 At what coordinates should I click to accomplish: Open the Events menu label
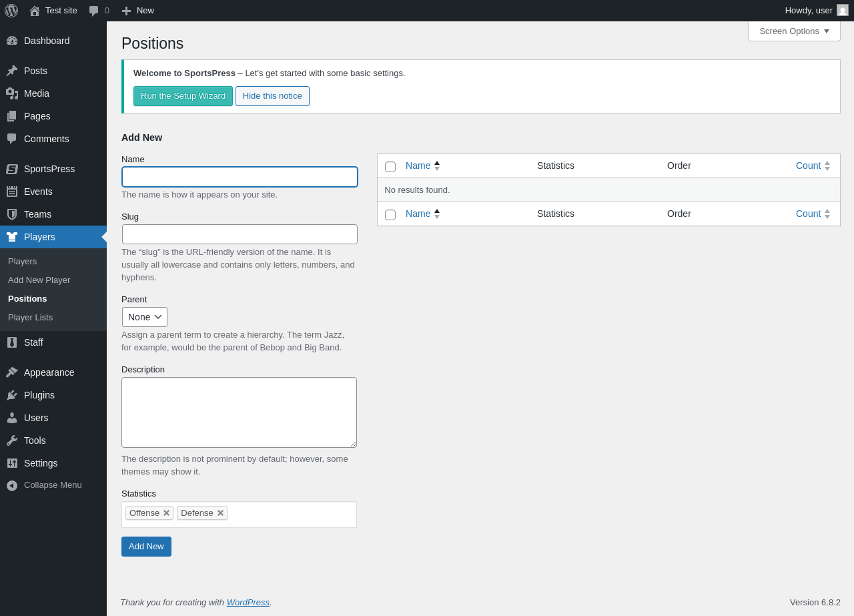click(x=38, y=192)
